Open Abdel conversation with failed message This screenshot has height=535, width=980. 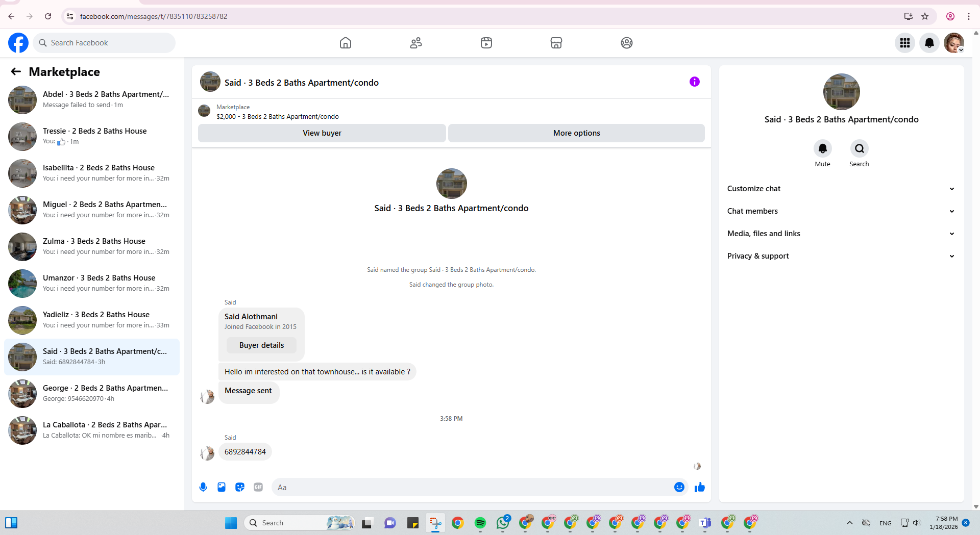tap(92, 99)
